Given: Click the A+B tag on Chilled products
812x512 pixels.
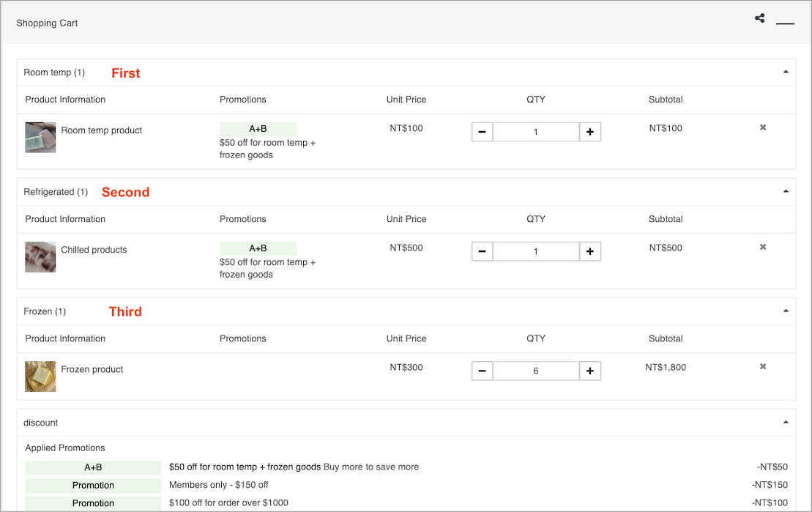Looking at the screenshot, I should pyautogui.click(x=258, y=249).
